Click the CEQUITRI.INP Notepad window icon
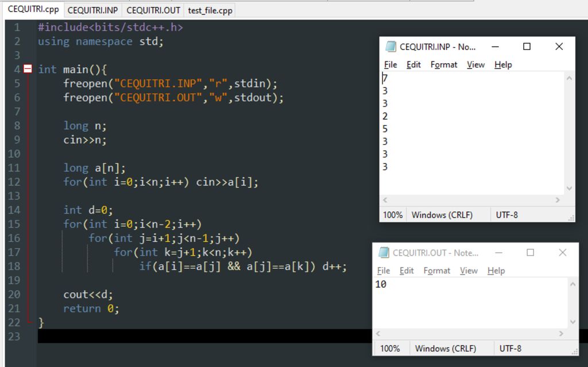Viewport: 588px width, 367px height. (x=390, y=47)
